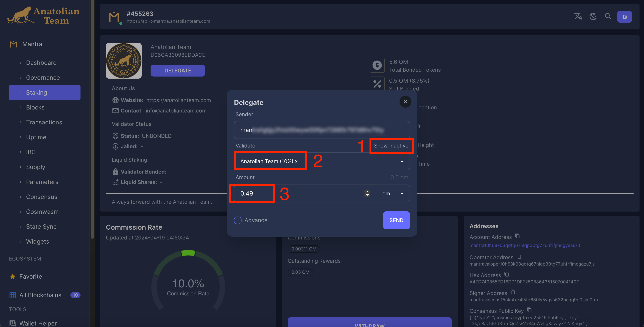The height and width of the screenshot is (327, 644).
Task: Close the Delegate dialog
Action: tap(405, 102)
